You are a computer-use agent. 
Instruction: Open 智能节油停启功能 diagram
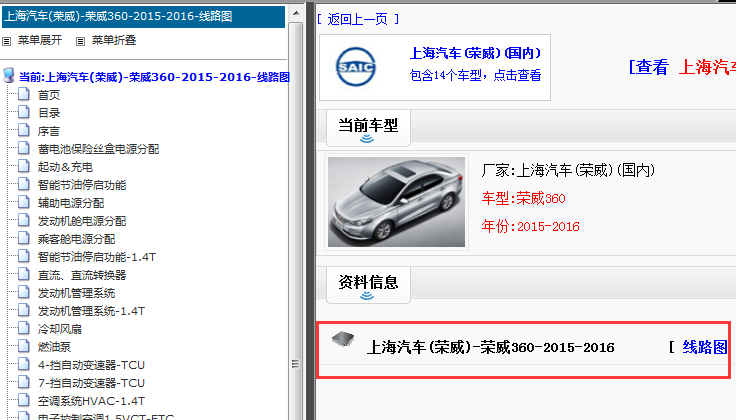tap(82, 185)
